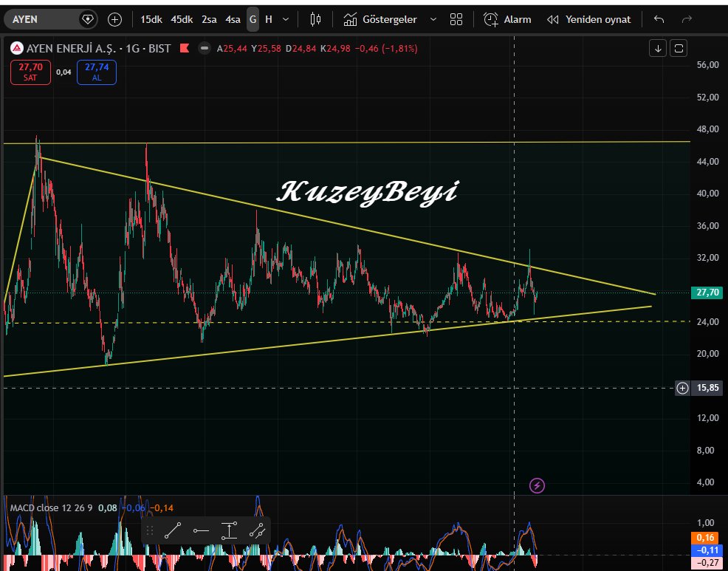Hide the AYEN series via eye toggle

206,47
